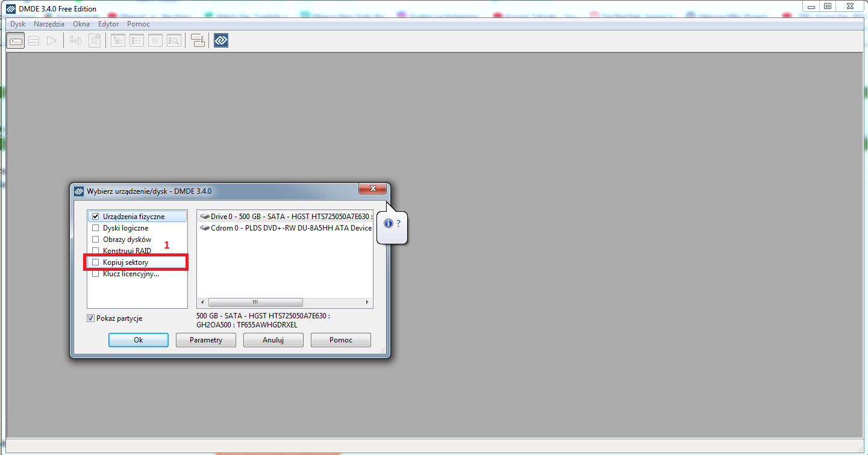The height and width of the screenshot is (455, 868).
Task: Click the device details text starting with 500 GB - SATA below the list
Action: pyautogui.click(x=263, y=320)
